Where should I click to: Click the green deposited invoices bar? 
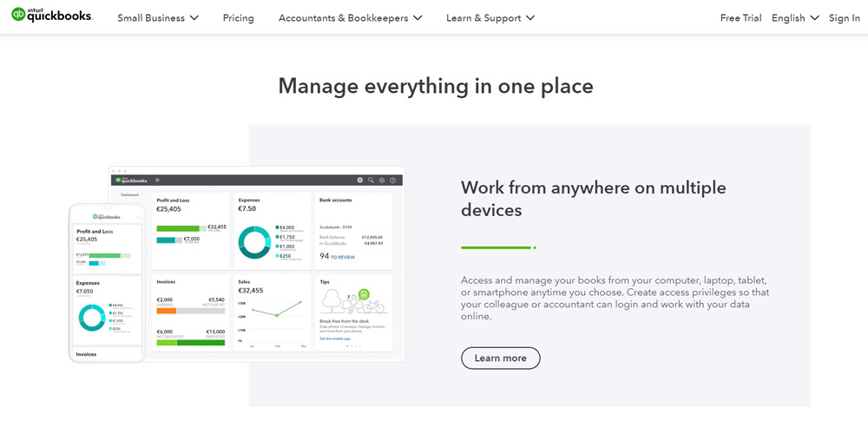pos(201,343)
